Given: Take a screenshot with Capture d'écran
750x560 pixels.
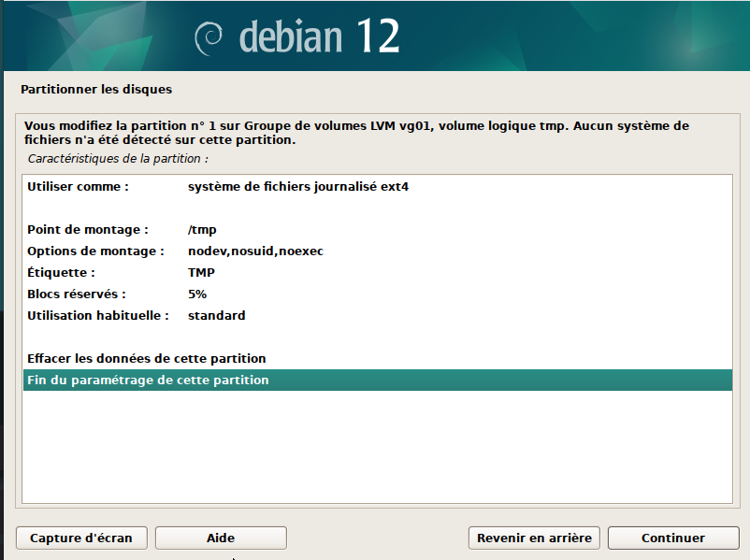Looking at the screenshot, I should [81, 538].
